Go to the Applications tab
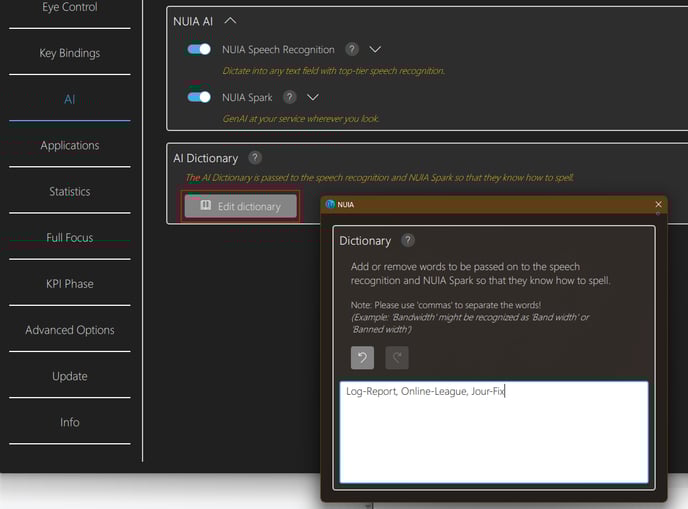 pos(70,145)
